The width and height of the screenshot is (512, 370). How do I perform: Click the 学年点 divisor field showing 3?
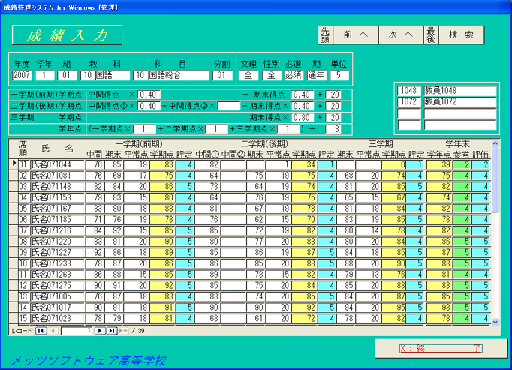click(x=333, y=129)
